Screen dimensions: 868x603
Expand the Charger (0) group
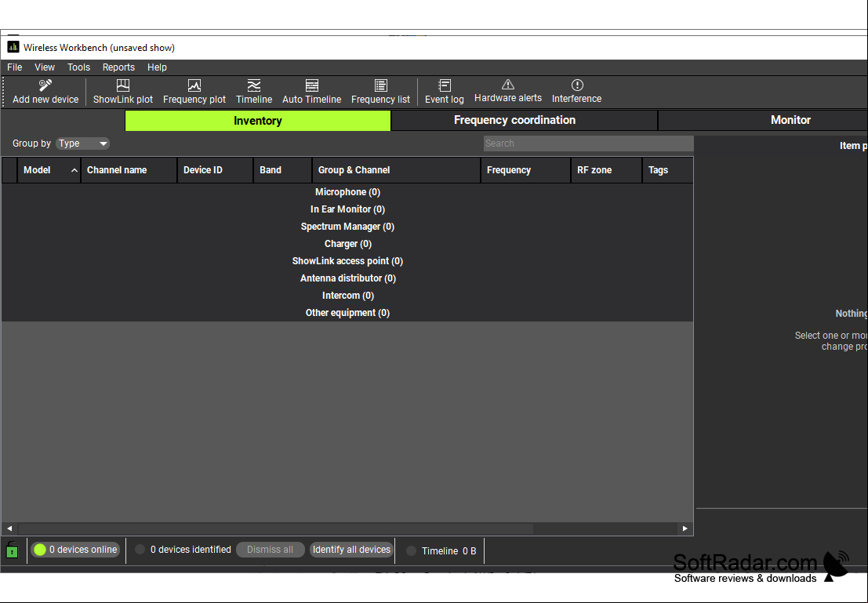pyautogui.click(x=347, y=244)
